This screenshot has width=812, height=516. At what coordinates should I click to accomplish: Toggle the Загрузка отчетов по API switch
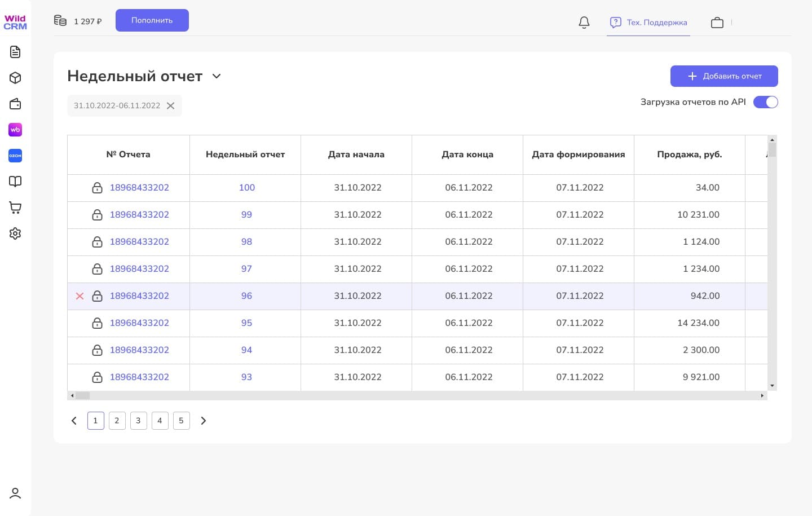click(766, 102)
